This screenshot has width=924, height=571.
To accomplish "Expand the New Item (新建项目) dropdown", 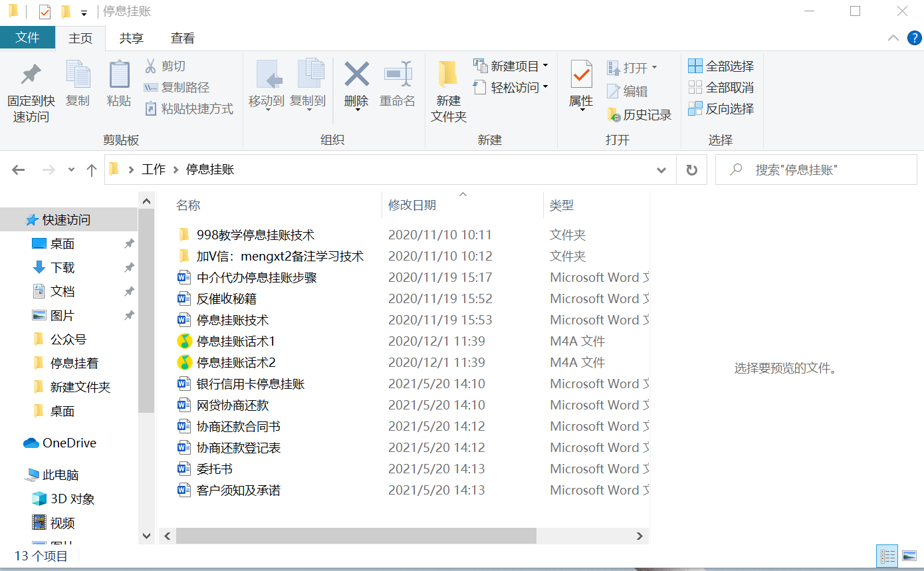I will coord(545,66).
